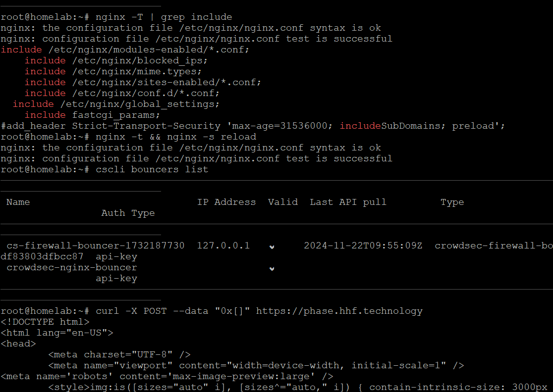The width and height of the screenshot is (553, 392).
Task: Click the fastcgi_params include line
Action: [x=92, y=115]
